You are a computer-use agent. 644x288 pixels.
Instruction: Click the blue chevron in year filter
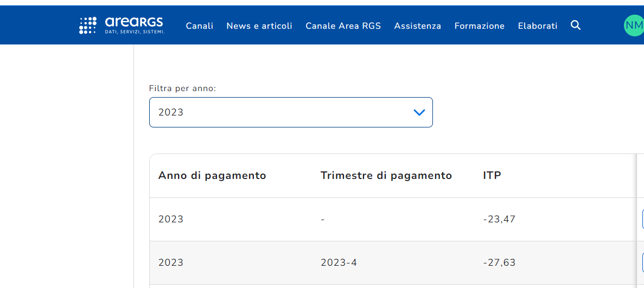(x=419, y=112)
